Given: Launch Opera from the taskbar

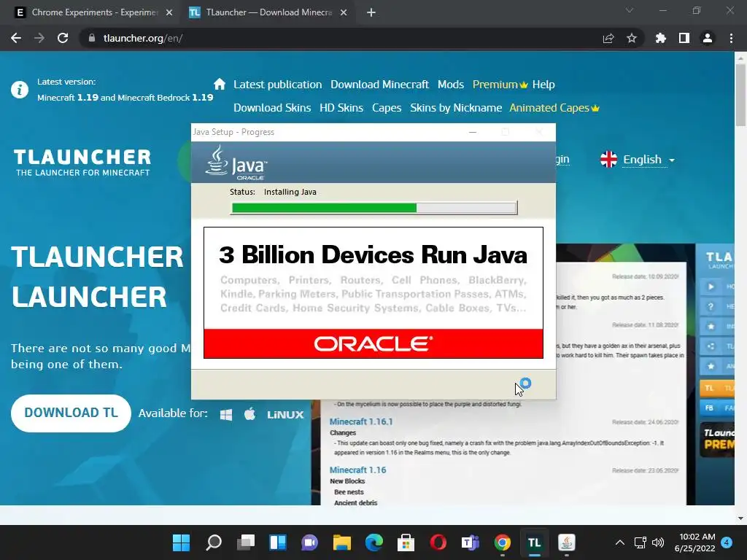Looking at the screenshot, I should pos(438,542).
